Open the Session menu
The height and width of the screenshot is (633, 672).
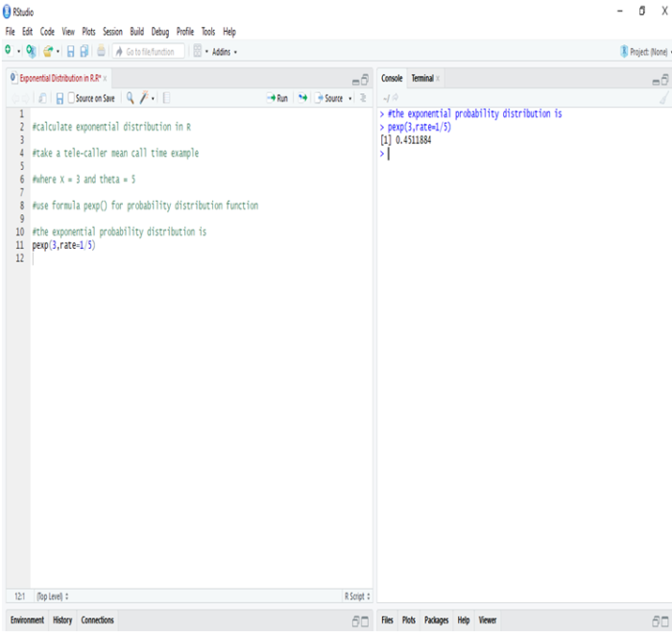pos(112,32)
